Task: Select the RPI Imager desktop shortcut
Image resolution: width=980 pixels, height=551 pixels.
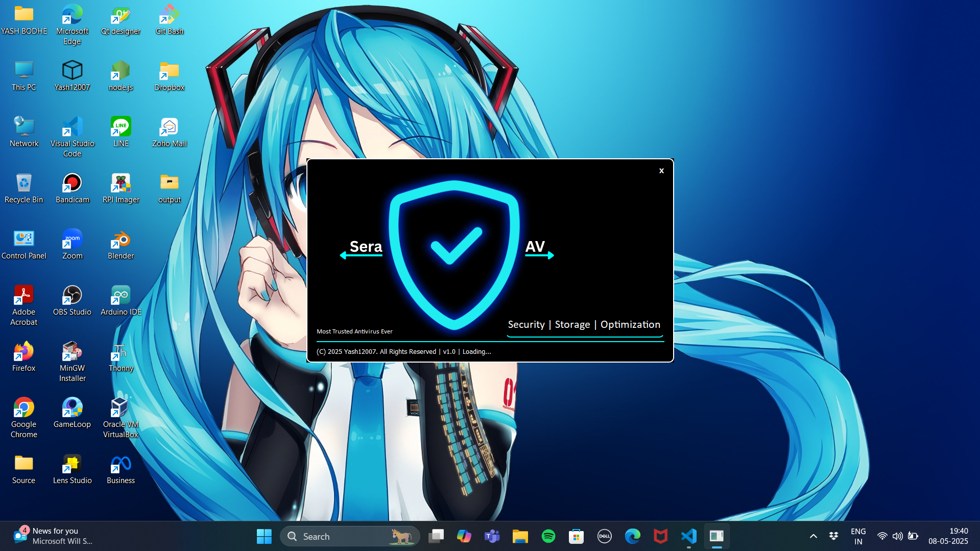Action: coord(121,189)
